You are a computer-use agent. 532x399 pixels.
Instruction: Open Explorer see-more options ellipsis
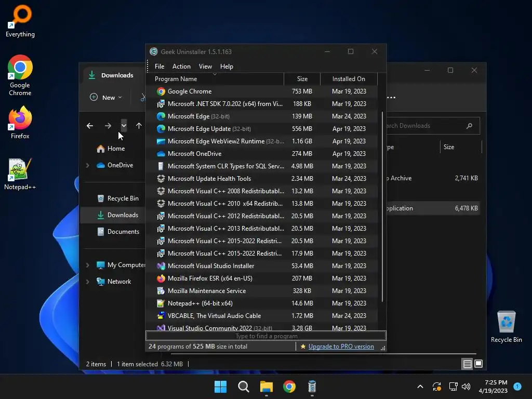[391, 97]
